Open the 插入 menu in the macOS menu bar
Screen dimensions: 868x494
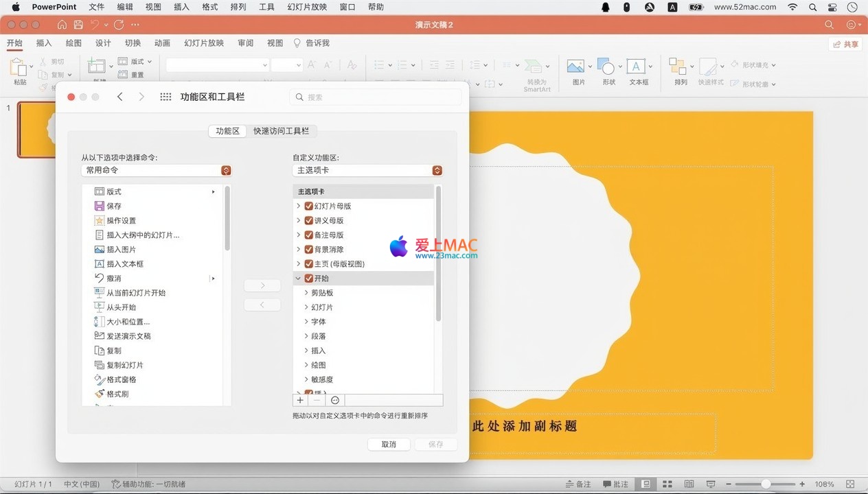point(181,7)
